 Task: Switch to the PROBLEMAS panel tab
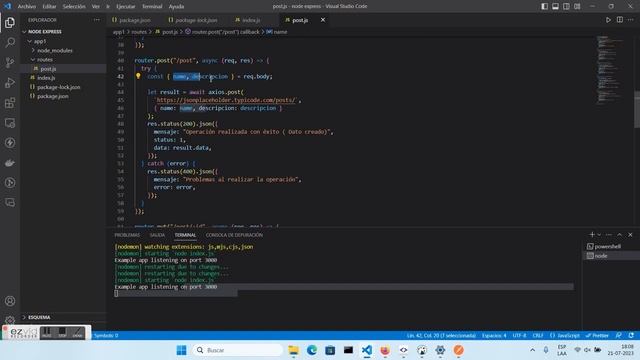click(127, 235)
